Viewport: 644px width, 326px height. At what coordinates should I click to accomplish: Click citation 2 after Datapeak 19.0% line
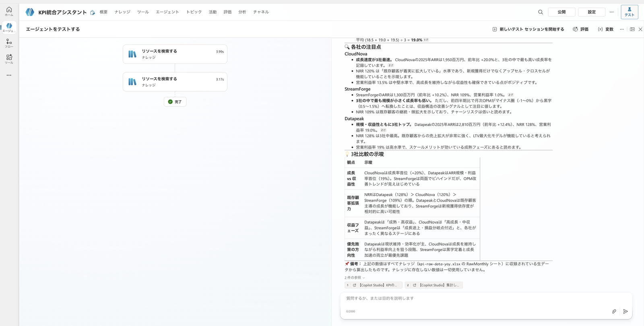pos(384,130)
